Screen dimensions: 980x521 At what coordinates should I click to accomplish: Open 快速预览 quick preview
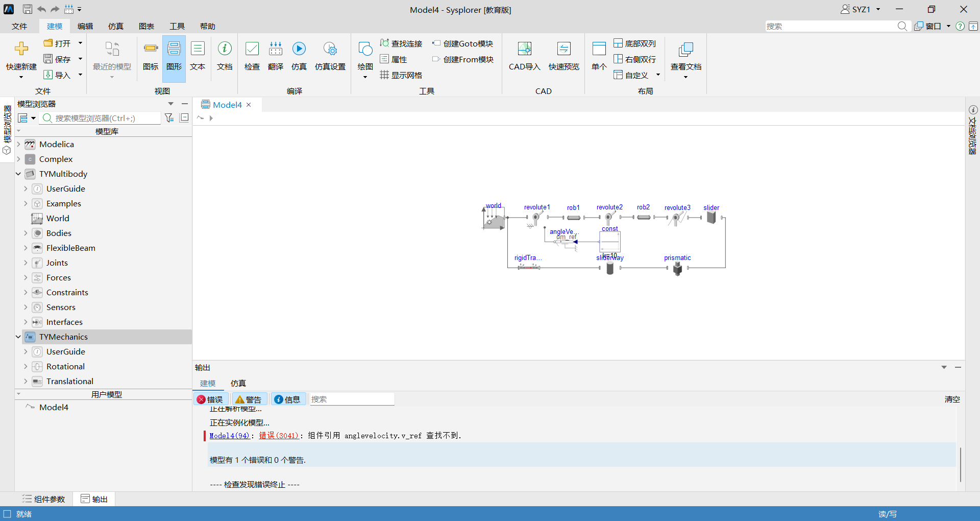564,55
